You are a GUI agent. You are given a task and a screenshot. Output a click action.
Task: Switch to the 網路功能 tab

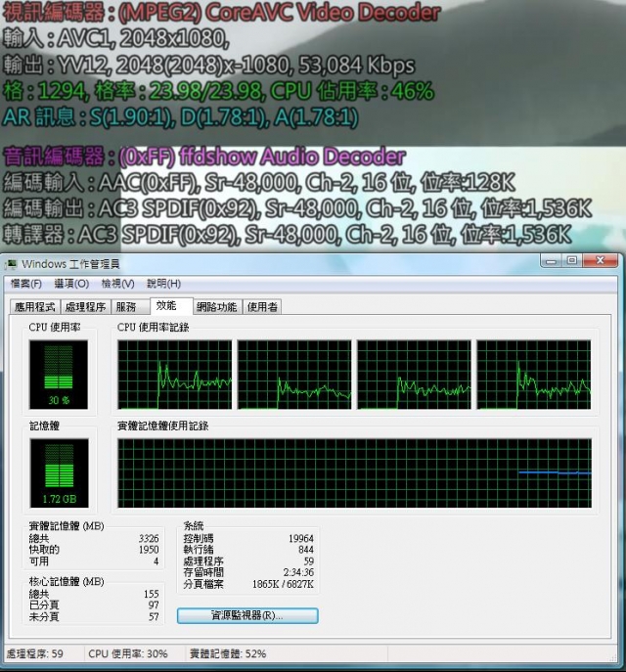pyautogui.click(x=217, y=307)
